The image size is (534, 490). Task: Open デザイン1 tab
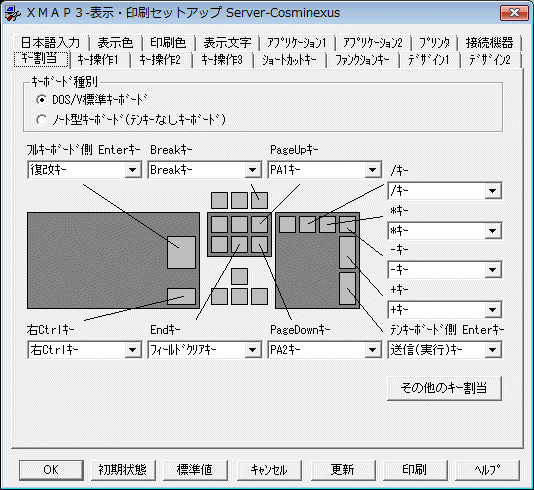pos(429,60)
